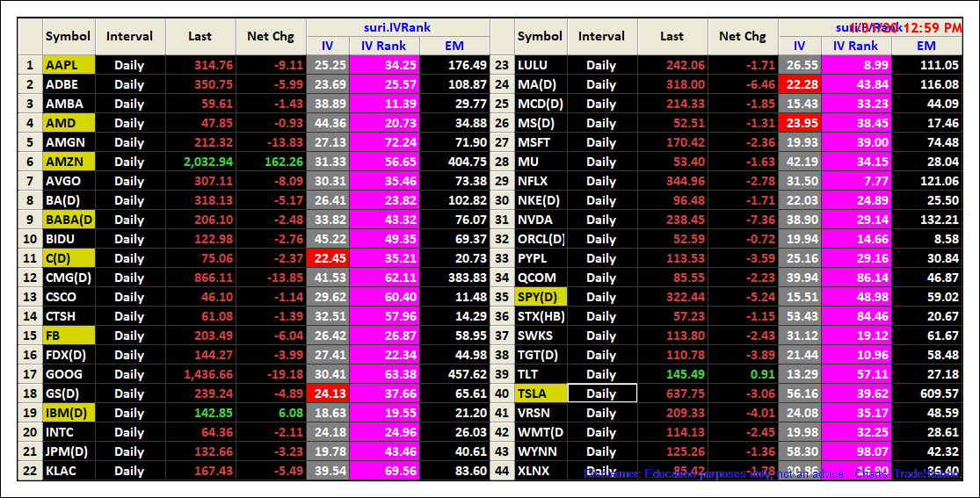Click the red IV value 22.45

(x=328, y=259)
